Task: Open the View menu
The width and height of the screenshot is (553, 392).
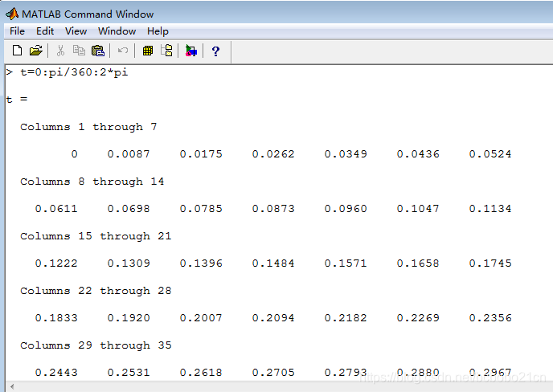Action: click(76, 31)
